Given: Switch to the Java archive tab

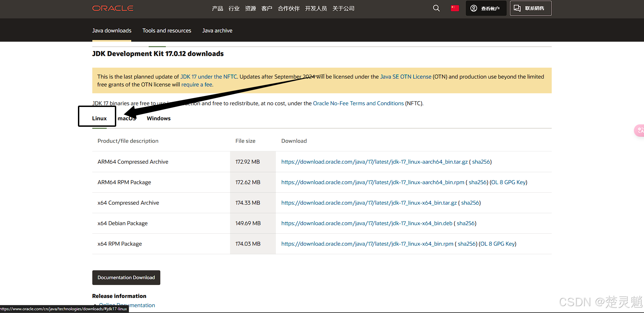Looking at the screenshot, I should 217,31.
